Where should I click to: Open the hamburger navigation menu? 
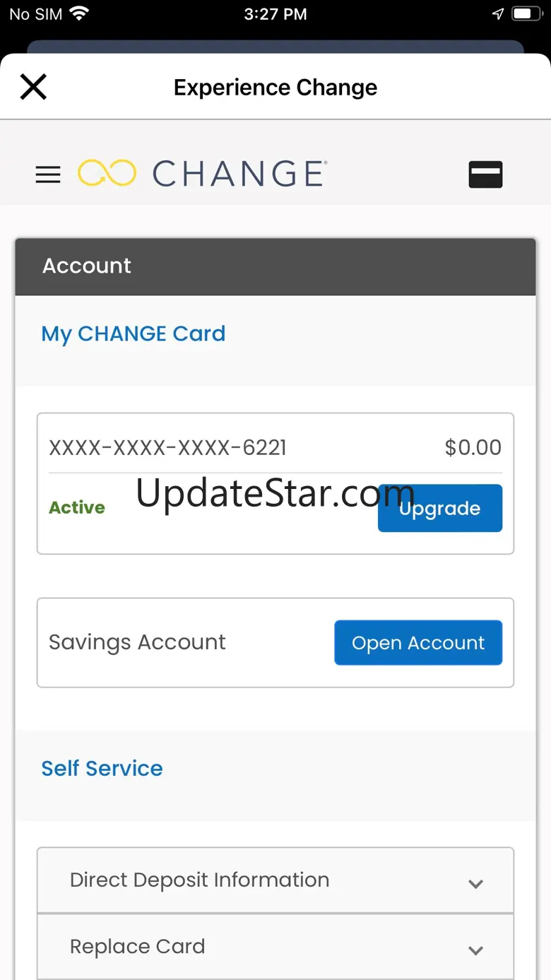[x=48, y=175]
